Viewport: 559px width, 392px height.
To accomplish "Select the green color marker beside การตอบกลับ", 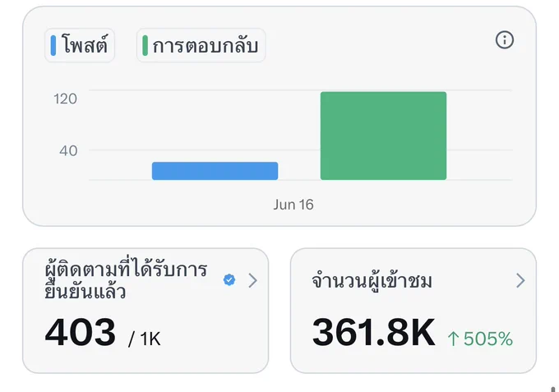I will click(x=145, y=45).
